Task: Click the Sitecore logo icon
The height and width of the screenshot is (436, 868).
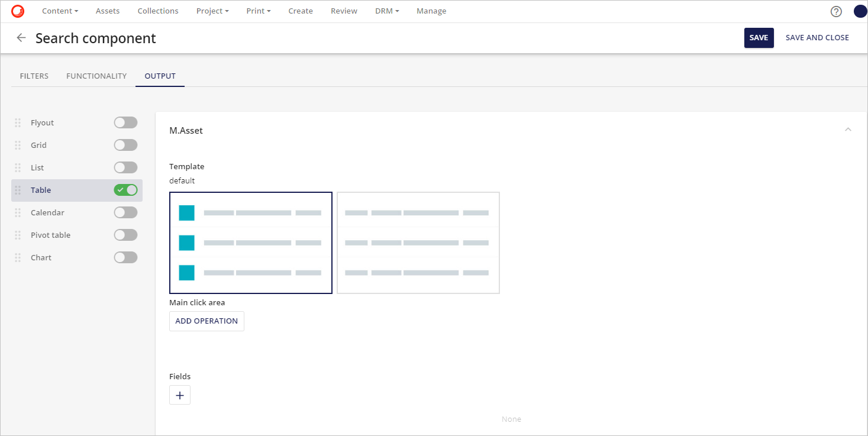Action: 18,11
